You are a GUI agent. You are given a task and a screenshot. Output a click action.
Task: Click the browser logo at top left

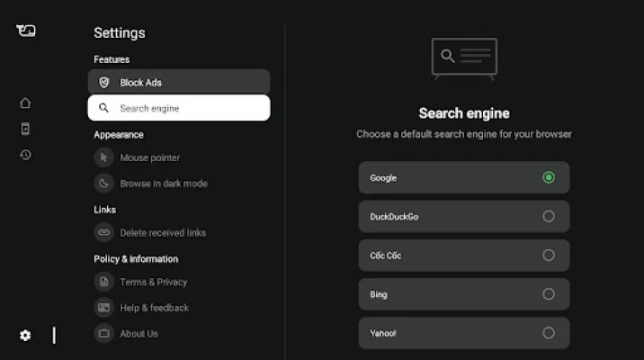25,31
